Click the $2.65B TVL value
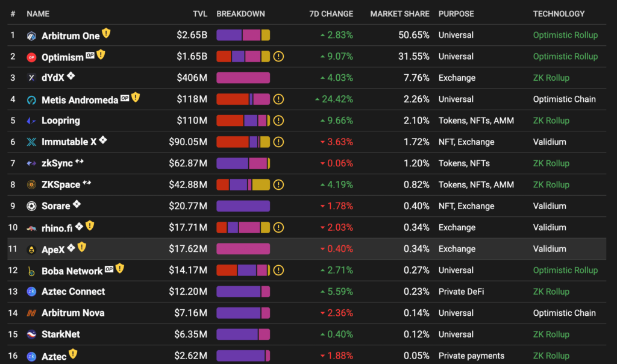 [x=192, y=35]
